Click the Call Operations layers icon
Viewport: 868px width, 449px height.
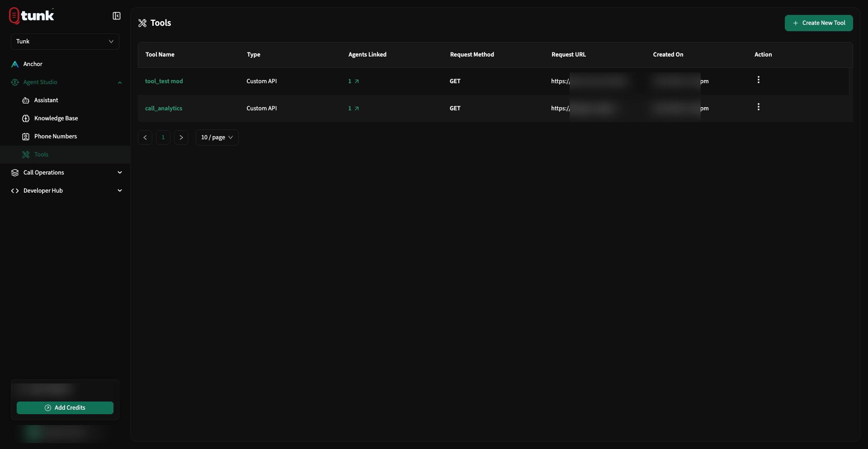tap(15, 173)
